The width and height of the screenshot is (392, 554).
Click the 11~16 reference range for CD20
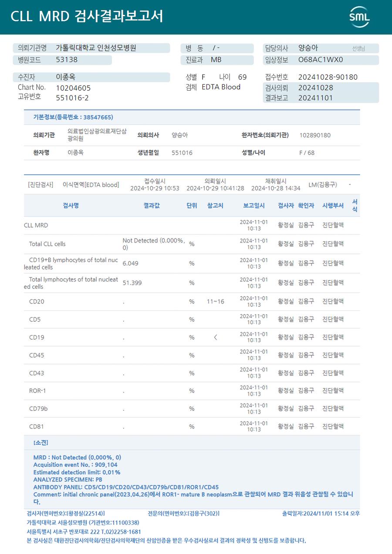point(215,302)
